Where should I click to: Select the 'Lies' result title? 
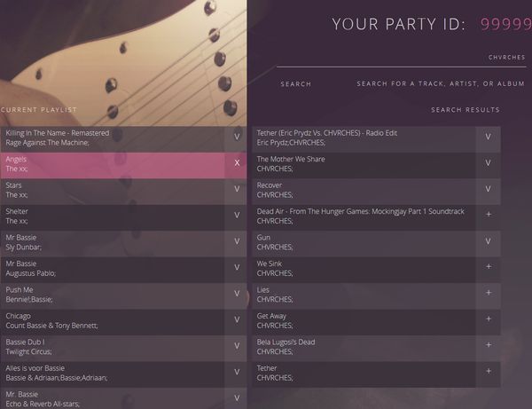263,290
